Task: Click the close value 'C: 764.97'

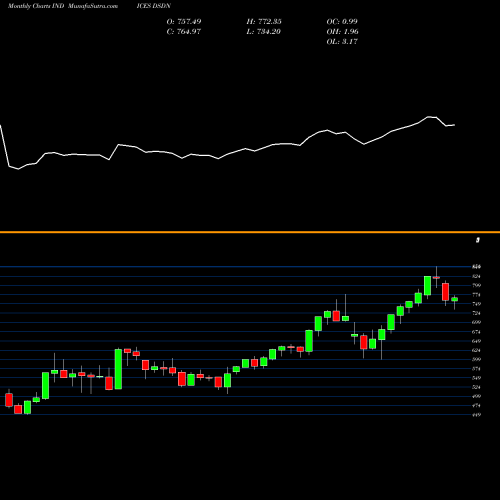Action: 184,31
